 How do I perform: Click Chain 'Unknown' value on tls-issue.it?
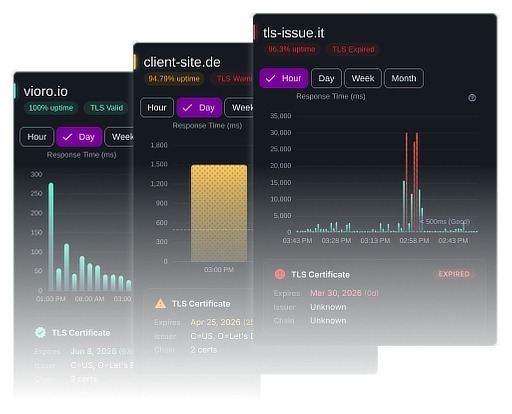point(328,321)
